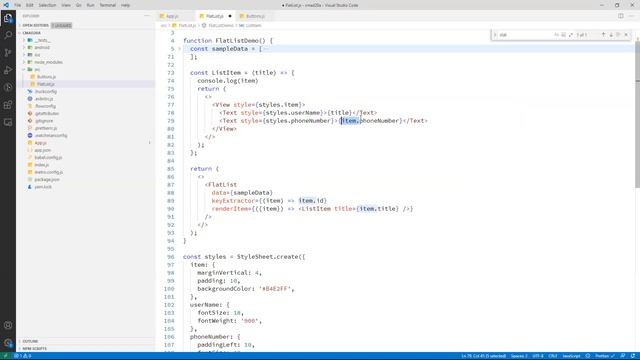640x360 pixels.
Task: Switch to the Buttons.js editor tab
Action: click(255, 16)
